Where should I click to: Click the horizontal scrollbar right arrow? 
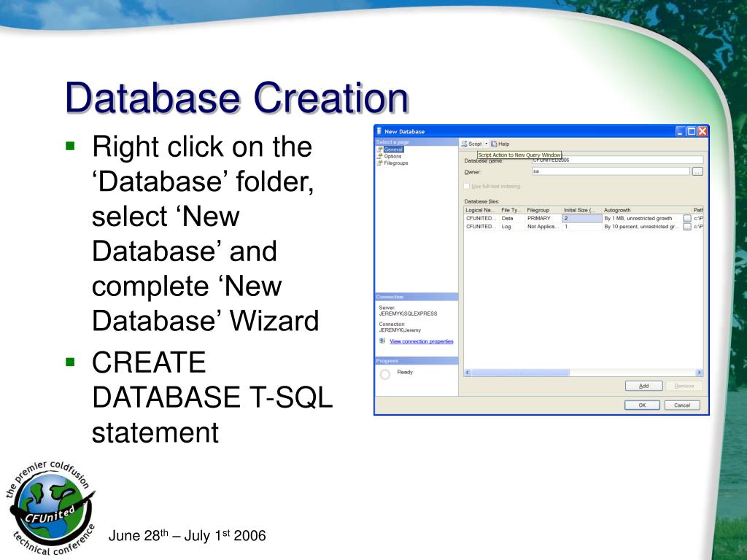[699, 373]
